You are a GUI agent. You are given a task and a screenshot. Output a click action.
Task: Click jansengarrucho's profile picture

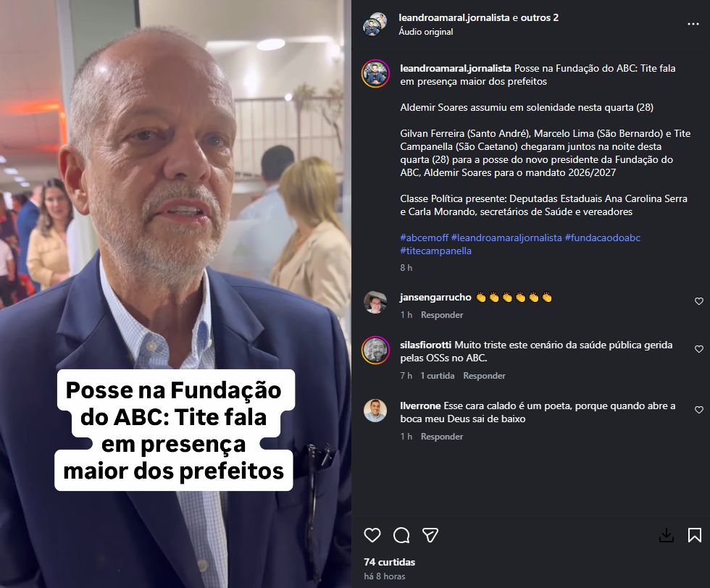pyautogui.click(x=375, y=303)
